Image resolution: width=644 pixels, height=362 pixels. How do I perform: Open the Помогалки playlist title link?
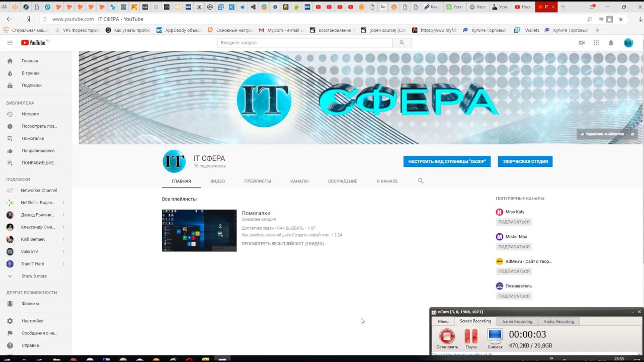pyautogui.click(x=256, y=213)
